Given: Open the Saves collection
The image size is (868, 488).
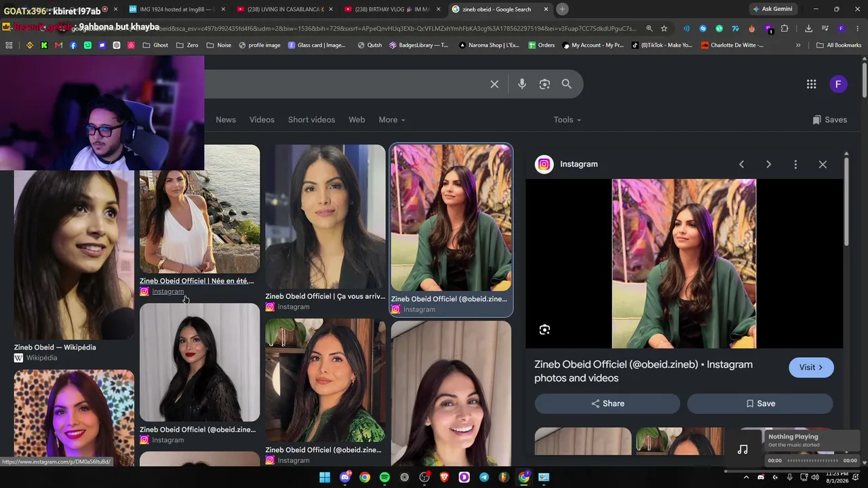Looking at the screenshot, I should point(829,120).
